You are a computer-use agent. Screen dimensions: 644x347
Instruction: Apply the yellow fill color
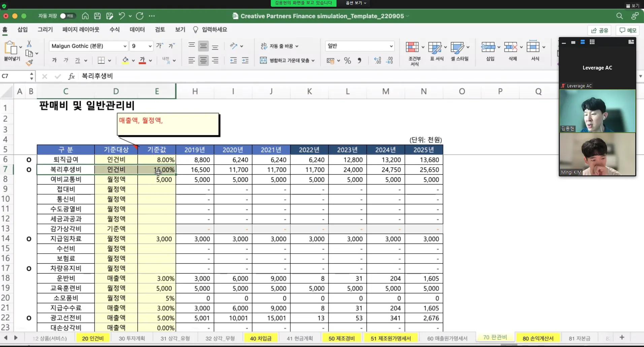[x=125, y=60]
